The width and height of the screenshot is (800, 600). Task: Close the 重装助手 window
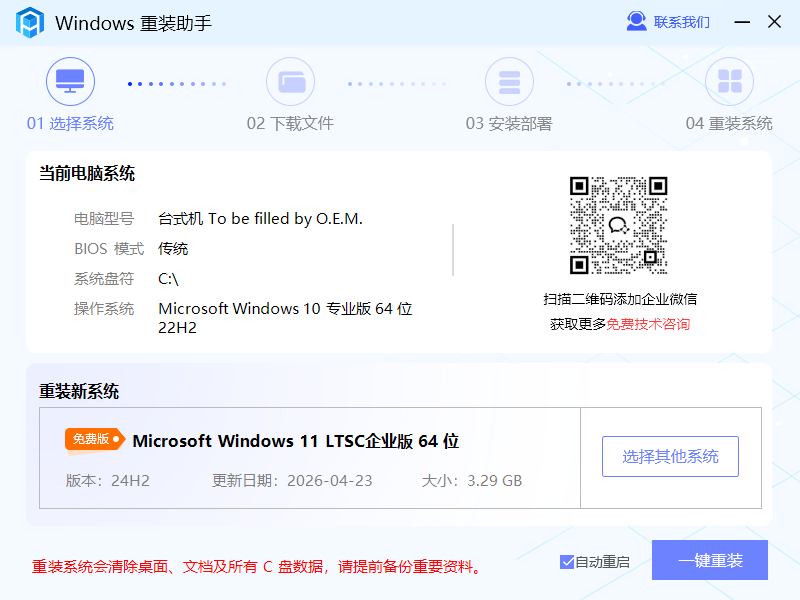[774, 21]
